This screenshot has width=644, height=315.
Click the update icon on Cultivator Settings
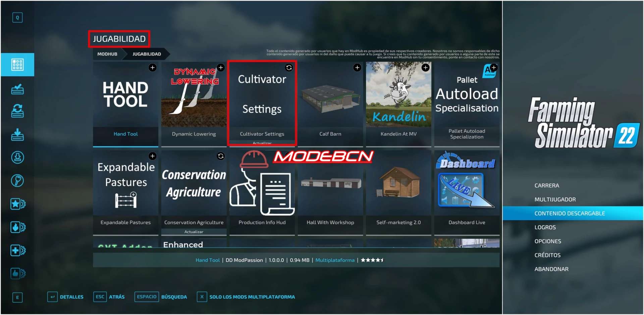(289, 68)
